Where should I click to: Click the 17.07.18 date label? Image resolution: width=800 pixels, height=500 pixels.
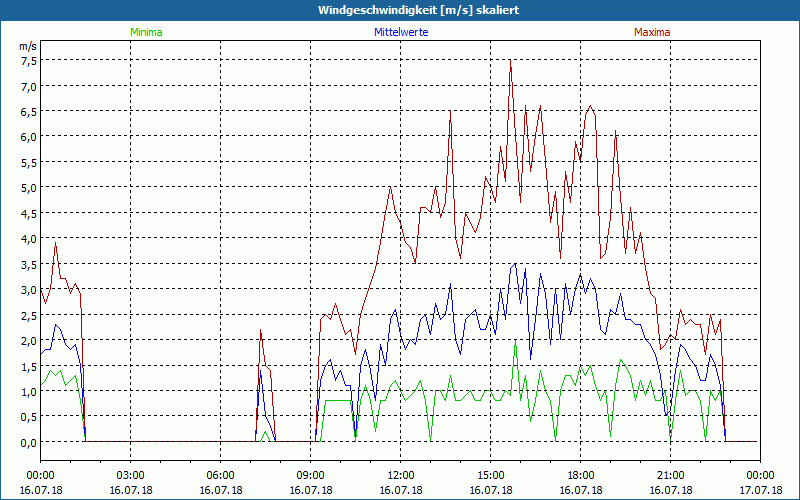coord(760,490)
